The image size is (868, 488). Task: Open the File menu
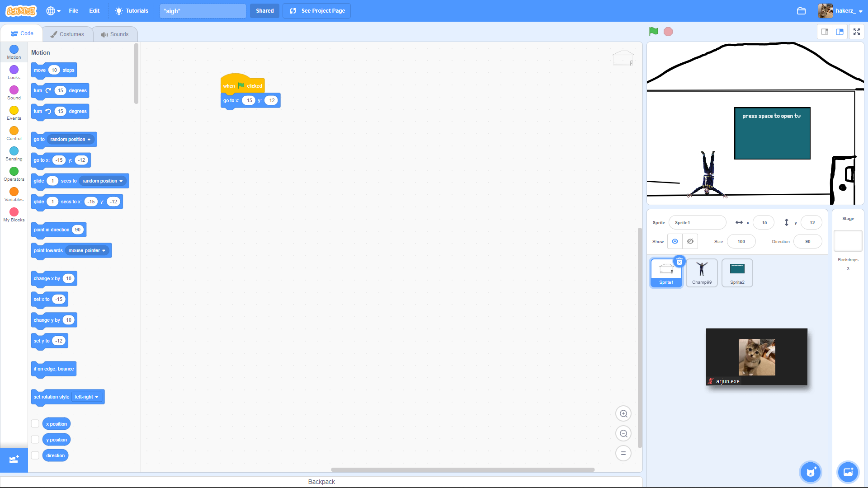coord(73,11)
